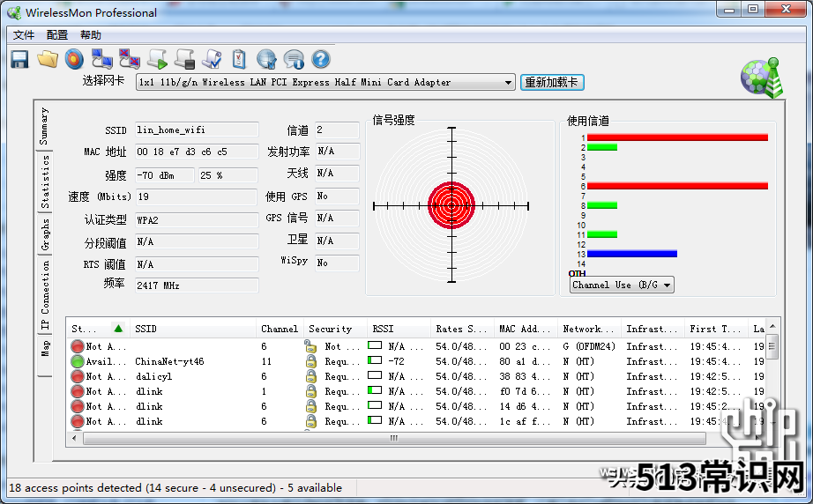Click padlock icon in the dalicyl row
The width and height of the screenshot is (813, 504).
[311, 376]
